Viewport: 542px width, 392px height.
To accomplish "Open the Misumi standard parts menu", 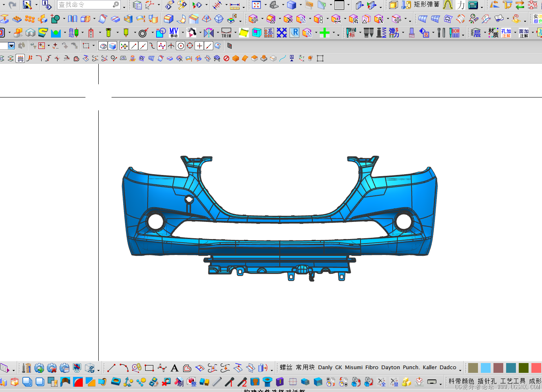I will pos(354,367).
